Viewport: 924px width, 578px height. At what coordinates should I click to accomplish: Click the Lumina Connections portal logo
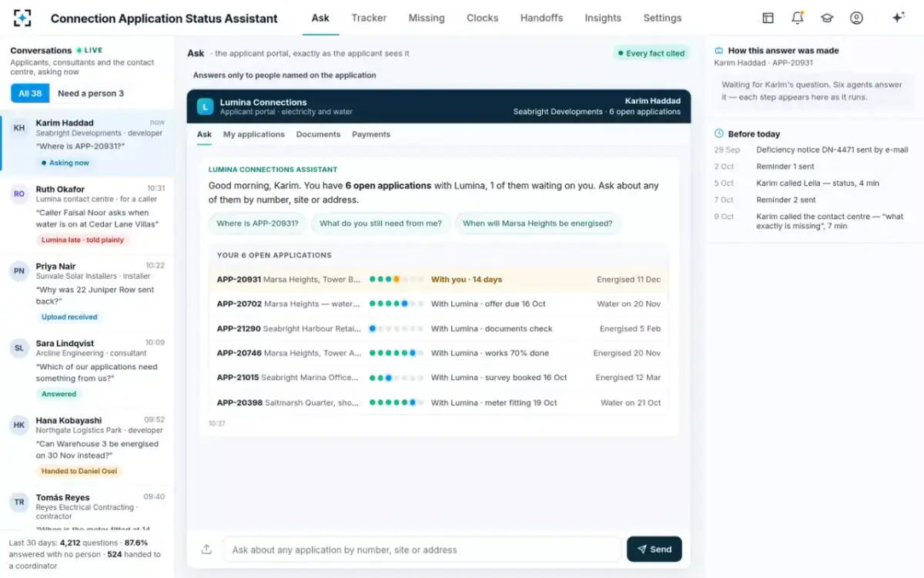(x=205, y=106)
